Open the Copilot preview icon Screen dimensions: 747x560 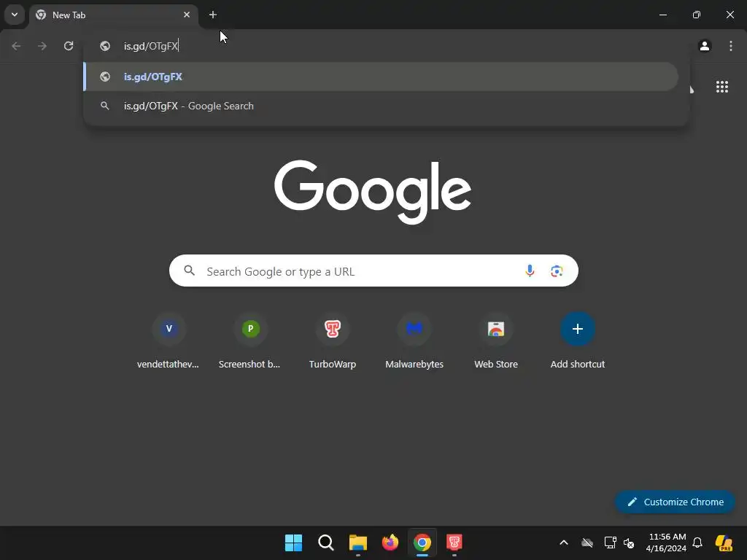[724, 542]
